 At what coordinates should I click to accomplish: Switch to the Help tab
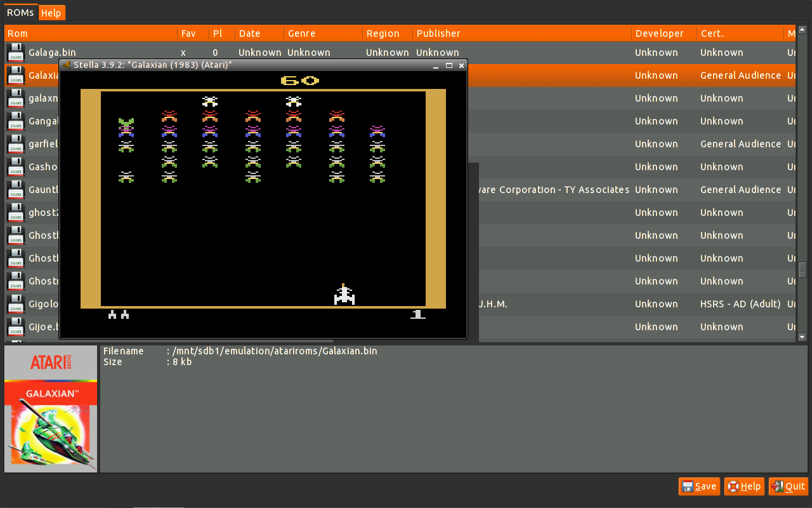[x=51, y=13]
